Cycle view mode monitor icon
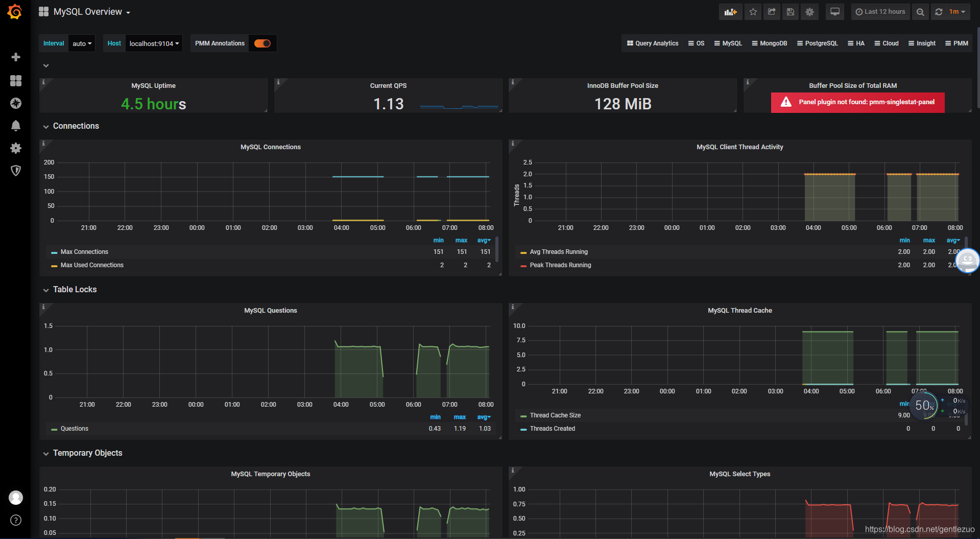This screenshot has width=980, height=539. coord(835,12)
